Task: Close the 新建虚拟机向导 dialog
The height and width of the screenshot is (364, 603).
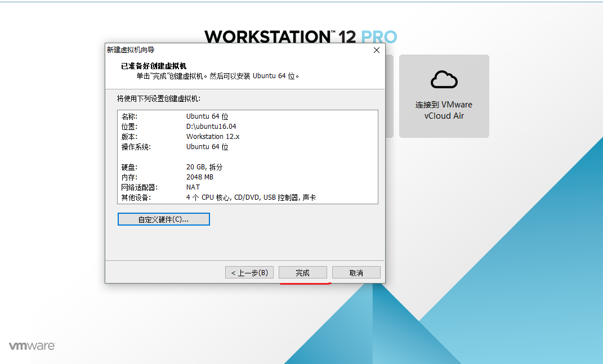Action: (377, 50)
